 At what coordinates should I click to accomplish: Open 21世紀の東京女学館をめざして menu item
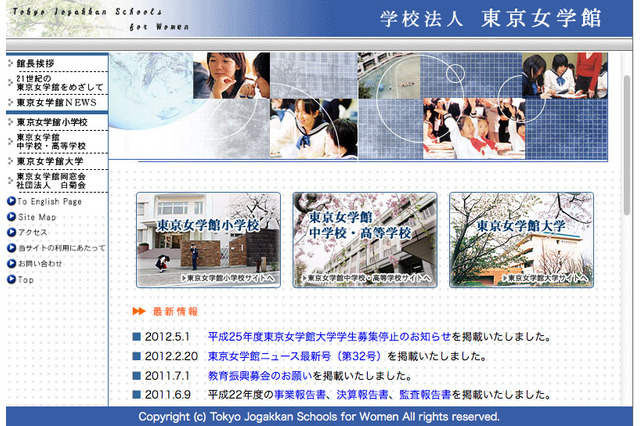point(60,83)
